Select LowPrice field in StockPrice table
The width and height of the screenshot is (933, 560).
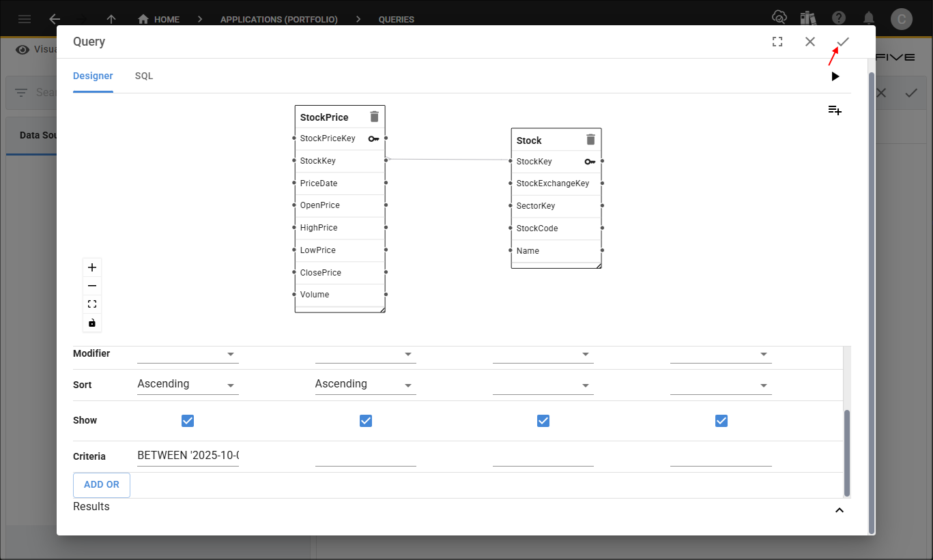[x=340, y=250]
